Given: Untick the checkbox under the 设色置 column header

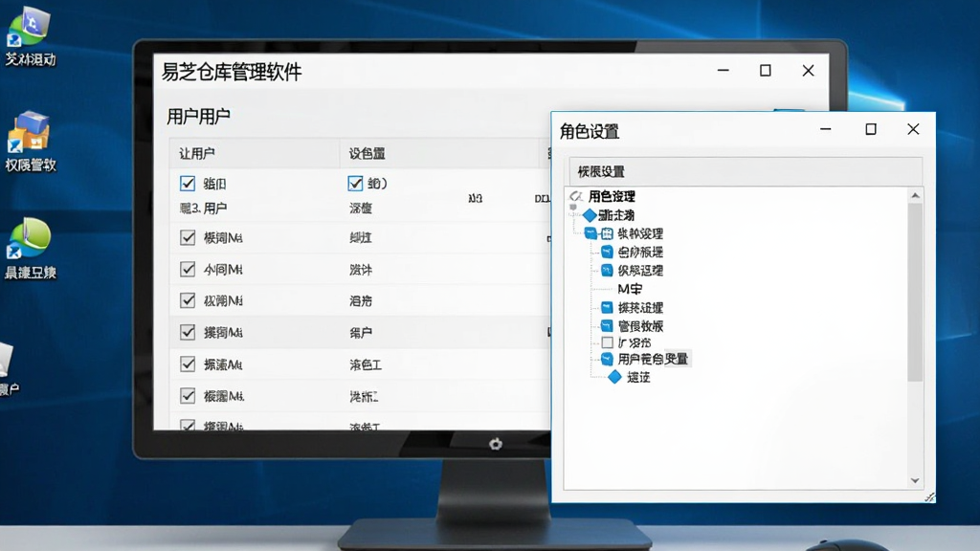Looking at the screenshot, I should click(355, 183).
